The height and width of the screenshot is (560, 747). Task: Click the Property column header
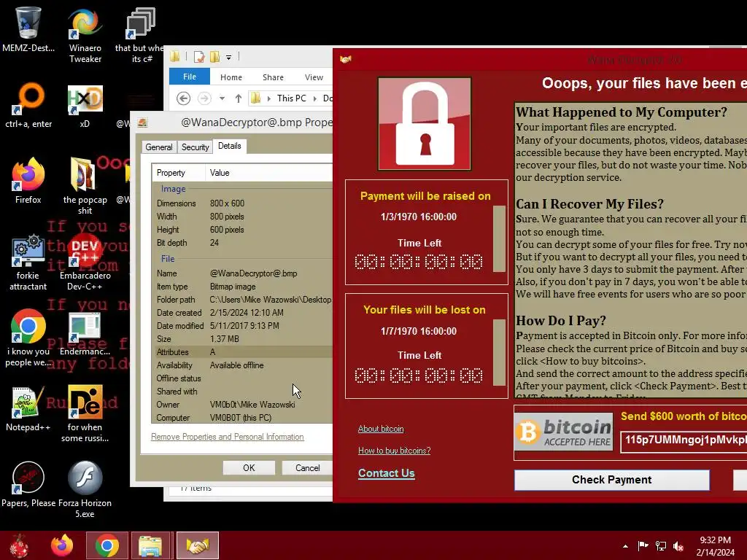179,172
